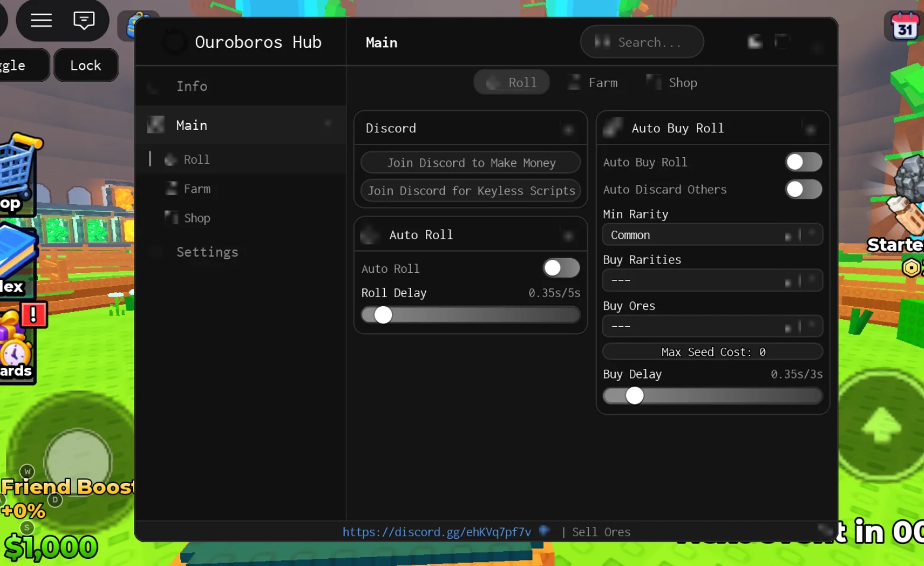This screenshot has height=566, width=924.
Task: Click the diamond icon beside discord link
Action: pos(544,530)
